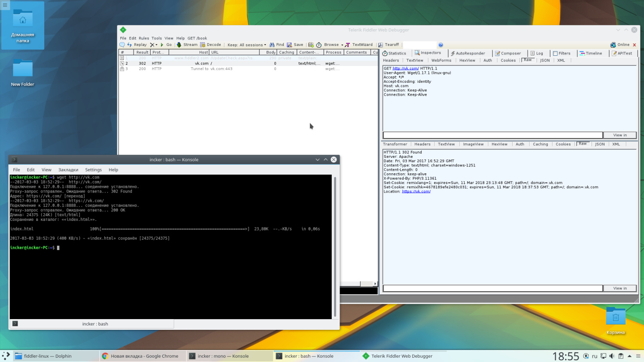Open the New Folder desktop icon
The height and width of the screenshot is (362, 644).
(x=23, y=72)
